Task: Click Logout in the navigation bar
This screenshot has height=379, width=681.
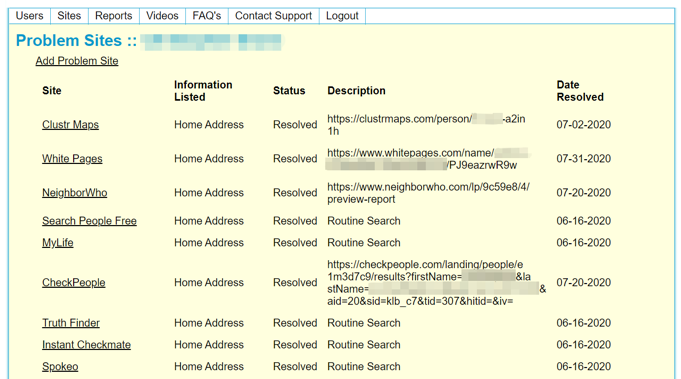Action: pos(342,16)
